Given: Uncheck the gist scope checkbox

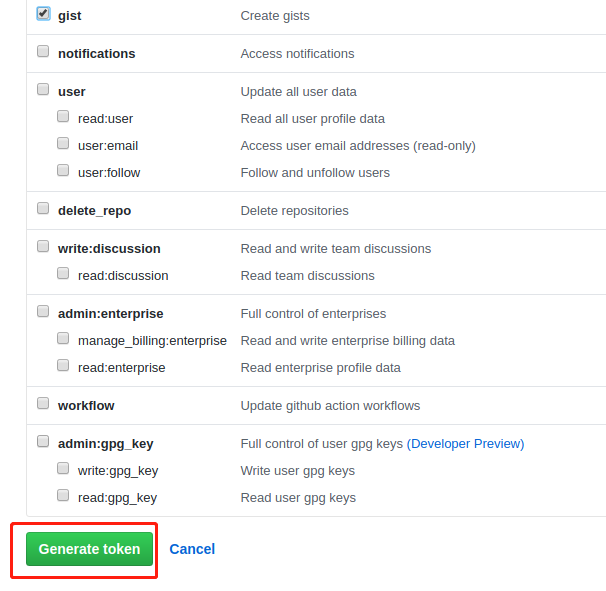Looking at the screenshot, I should [43, 15].
